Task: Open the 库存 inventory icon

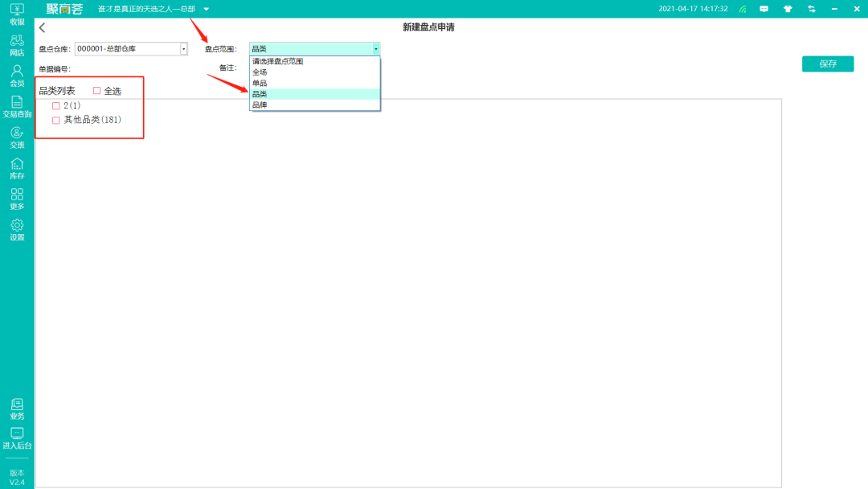Action: pyautogui.click(x=17, y=168)
